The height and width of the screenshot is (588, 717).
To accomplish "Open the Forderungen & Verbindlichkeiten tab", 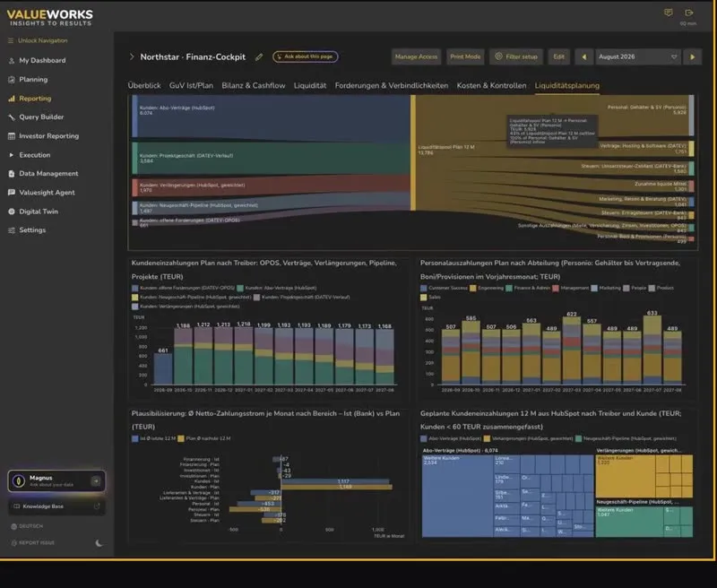I will (x=392, y=85).
